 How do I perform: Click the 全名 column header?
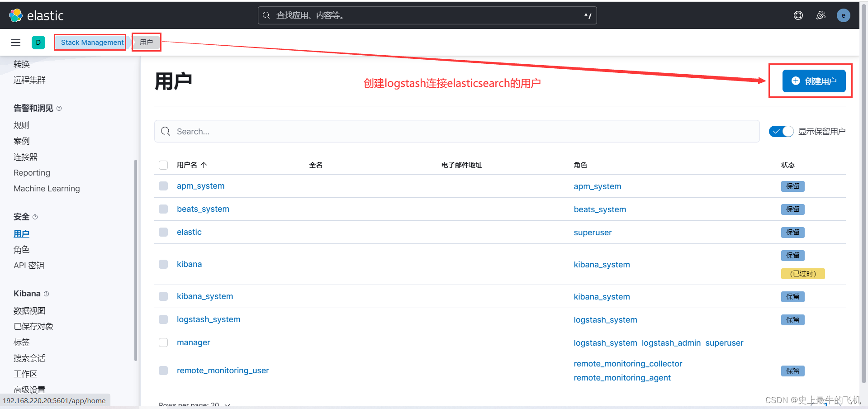[316, 165]
